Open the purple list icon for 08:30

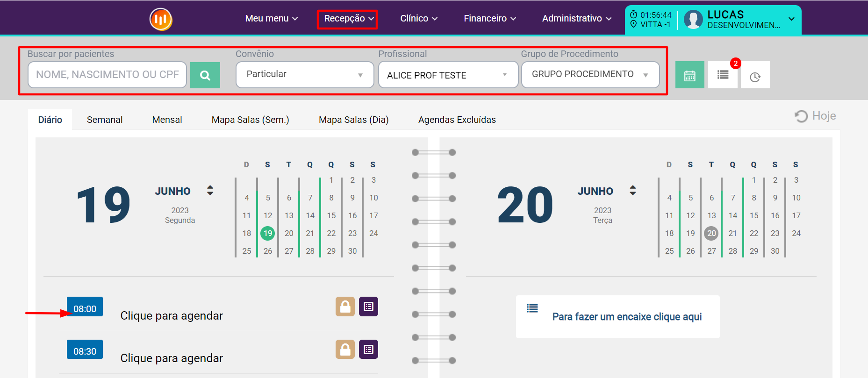(368, 349)
